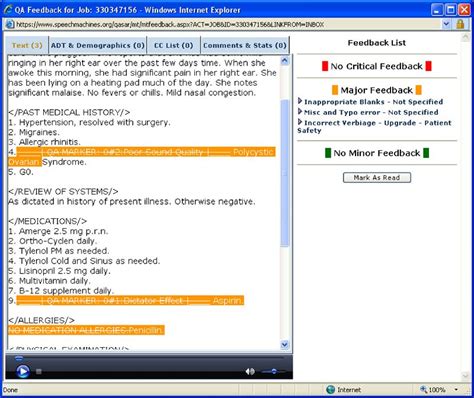
Task: Click the text pane scrollbar thumb
Action: coord(285,173)
